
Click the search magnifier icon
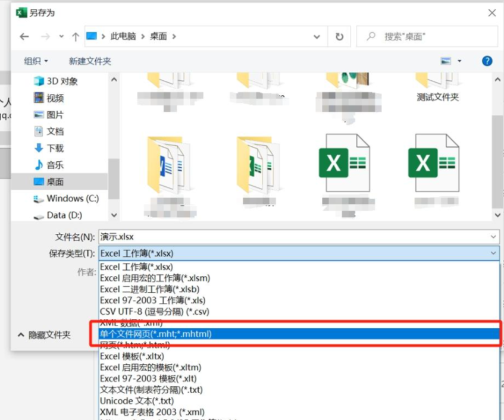click(x=371, y=36)
